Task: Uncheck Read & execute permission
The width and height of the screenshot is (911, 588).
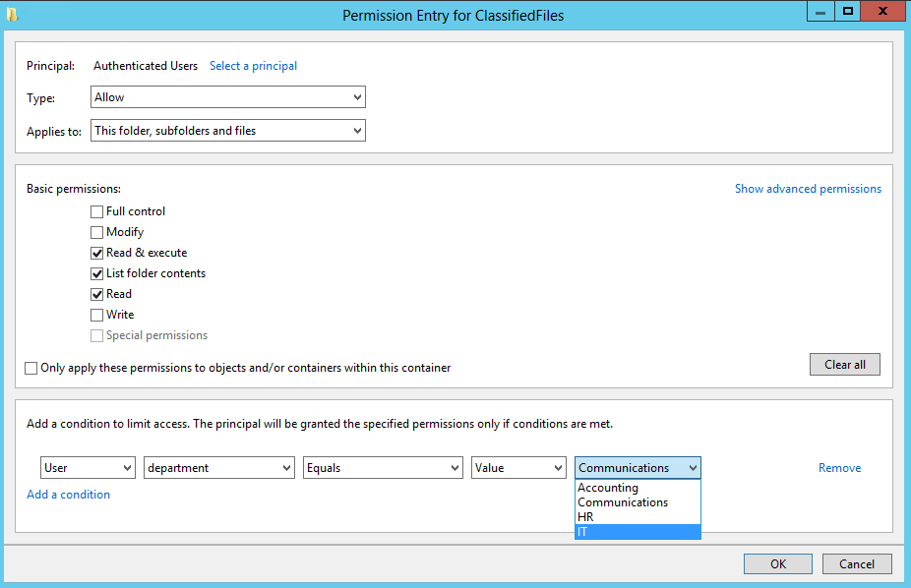Action: pos(96,253)
